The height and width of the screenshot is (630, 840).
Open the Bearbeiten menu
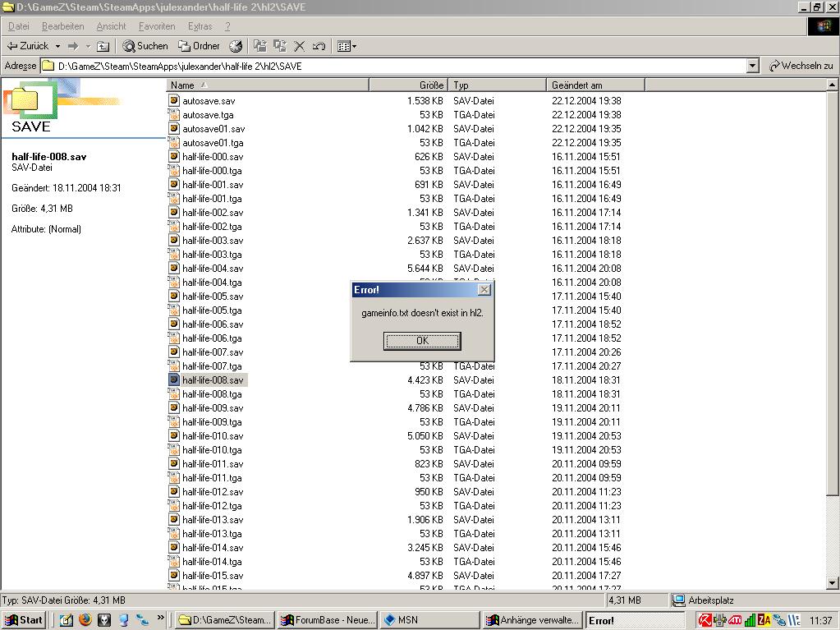click(x=62, y=26)
